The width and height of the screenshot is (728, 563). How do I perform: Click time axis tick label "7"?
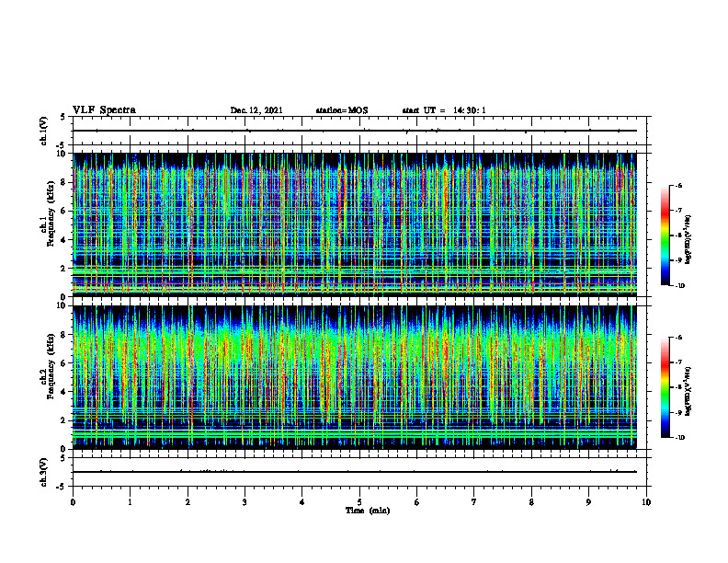[x=474, y=502]
